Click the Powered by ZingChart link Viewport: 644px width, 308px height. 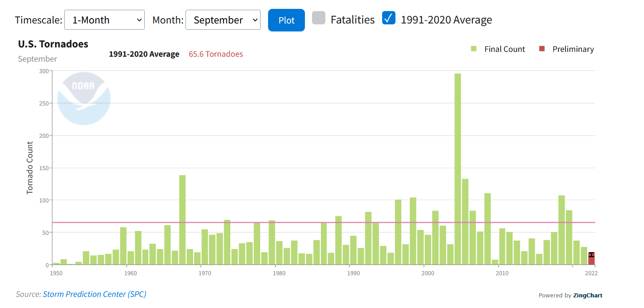[570, 296]
